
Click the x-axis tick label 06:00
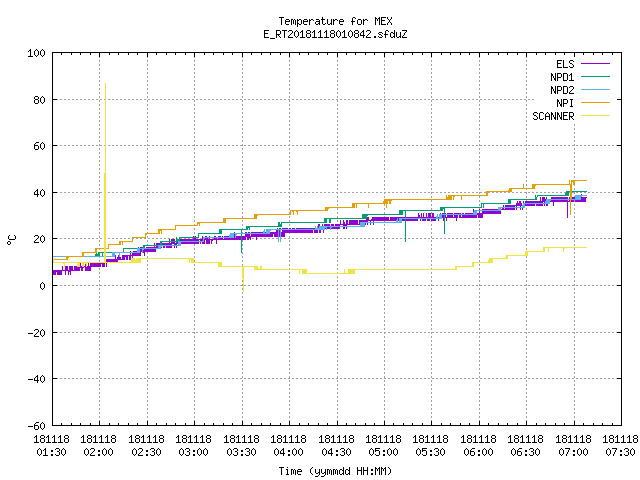tap(478, 452)
